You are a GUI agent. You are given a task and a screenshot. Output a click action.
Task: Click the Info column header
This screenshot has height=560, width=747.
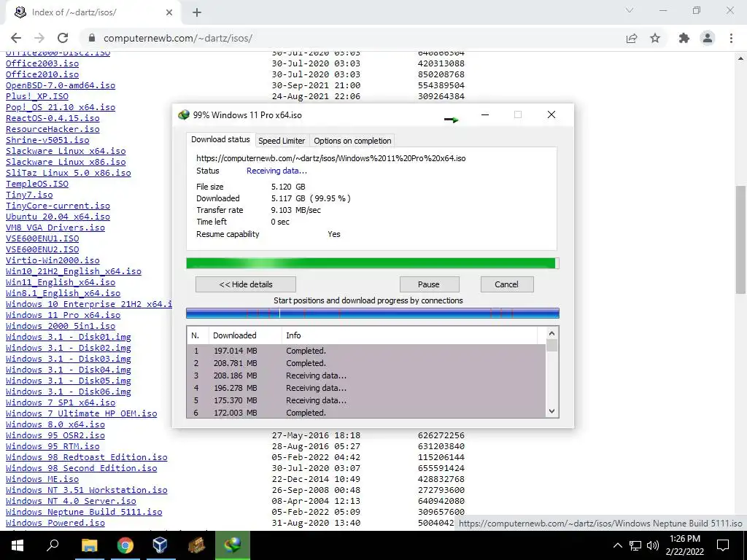pyautogui.click(x=410, y=335)
